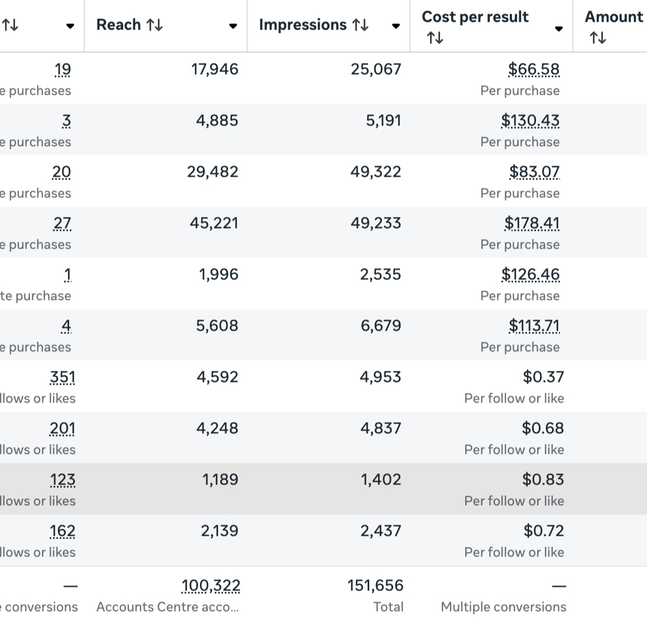Select the 2,535 impressions cell
This screenshot has height=644, width=647.
point(380,274)
